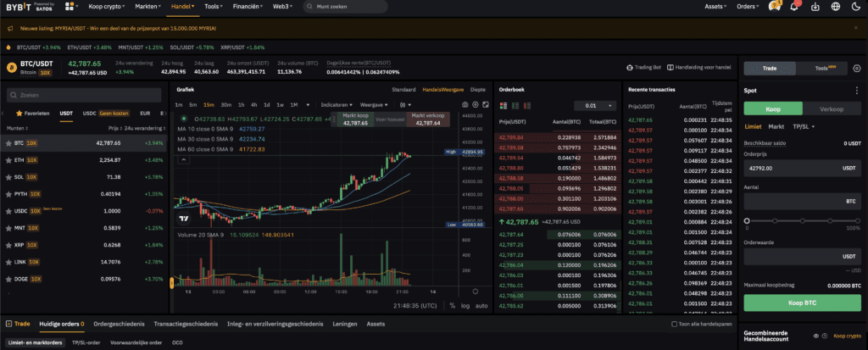Select the 1h chart timeframe
Image resolution: width=868 pixels, height=350 pixels.
pyautogui.click(x=241, y=105)
